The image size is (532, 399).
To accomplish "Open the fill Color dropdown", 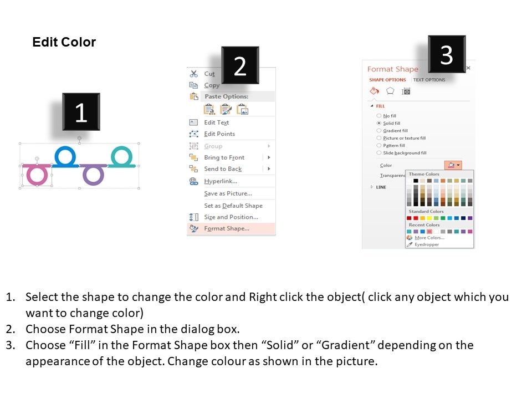I will (x=453, y=165).
